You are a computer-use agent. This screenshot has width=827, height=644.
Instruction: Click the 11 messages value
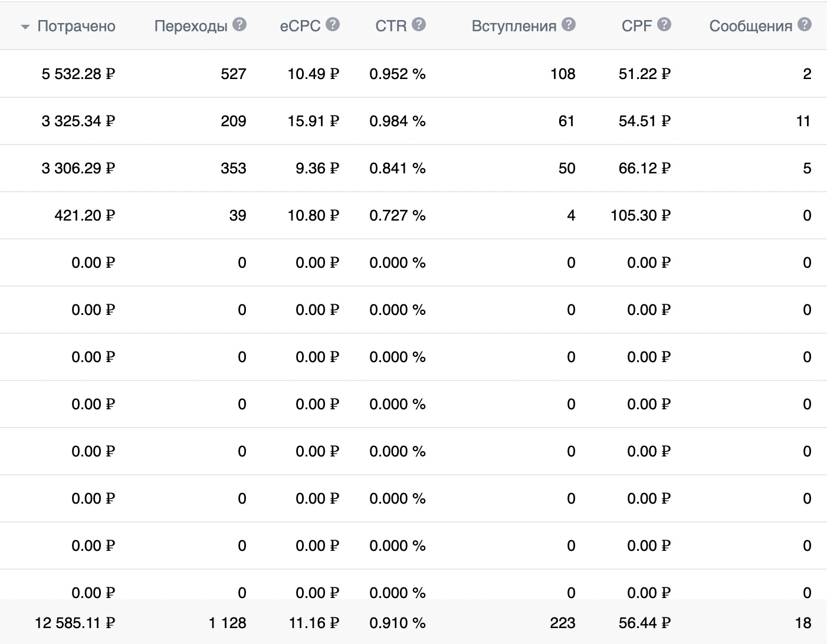coord(803,121)
